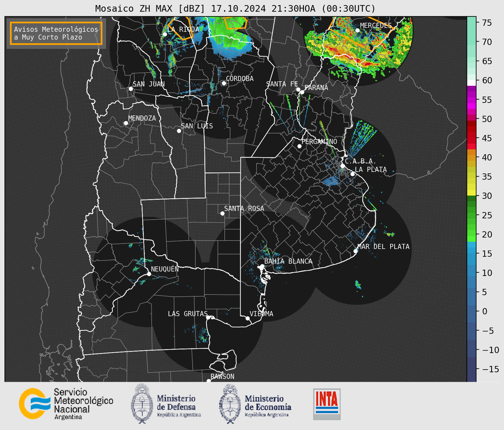Click the Paraná city marker dot

coord(302,92)
